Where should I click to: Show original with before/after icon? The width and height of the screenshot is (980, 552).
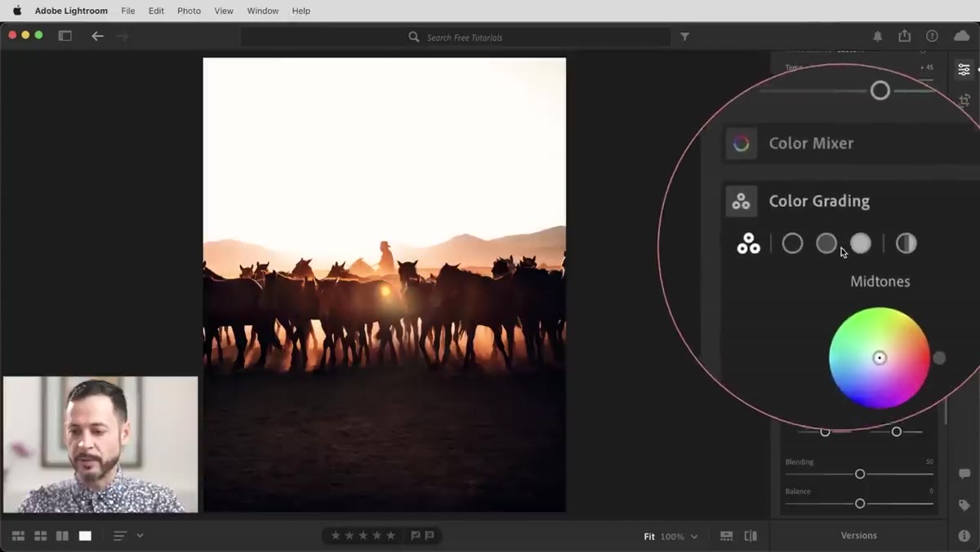[751, 536]
